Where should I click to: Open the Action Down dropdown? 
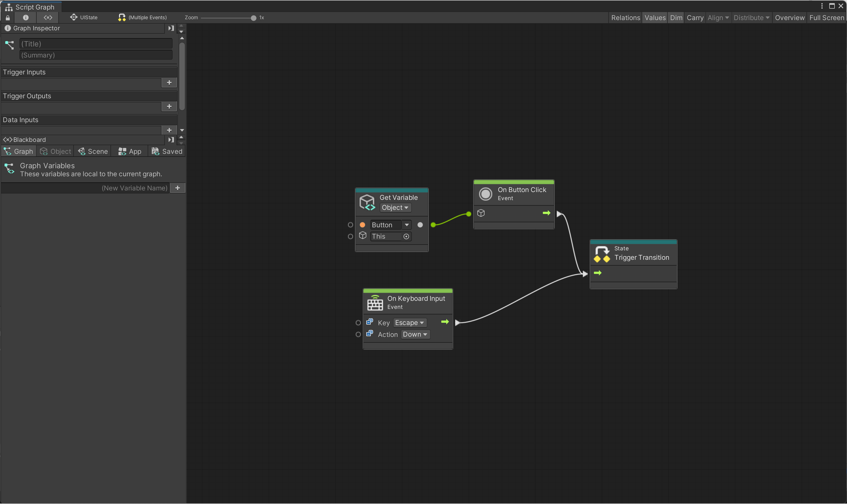click(x=415, y=335)
